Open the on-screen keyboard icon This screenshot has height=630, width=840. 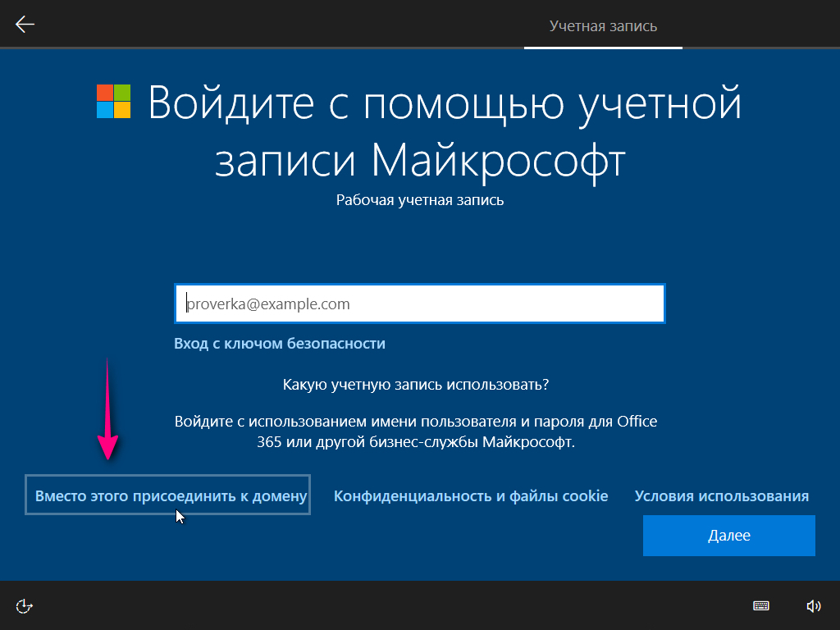click(761, 606)
